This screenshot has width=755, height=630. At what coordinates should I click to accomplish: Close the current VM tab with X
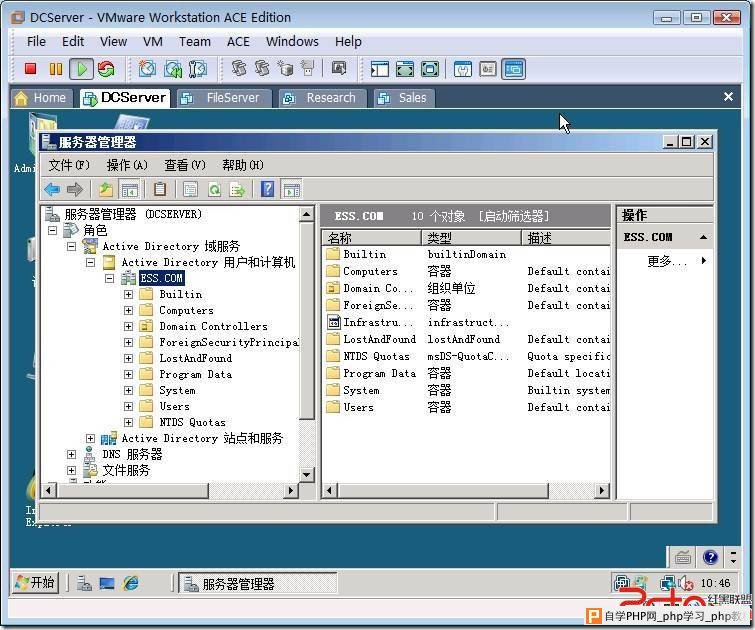point(728,97)
